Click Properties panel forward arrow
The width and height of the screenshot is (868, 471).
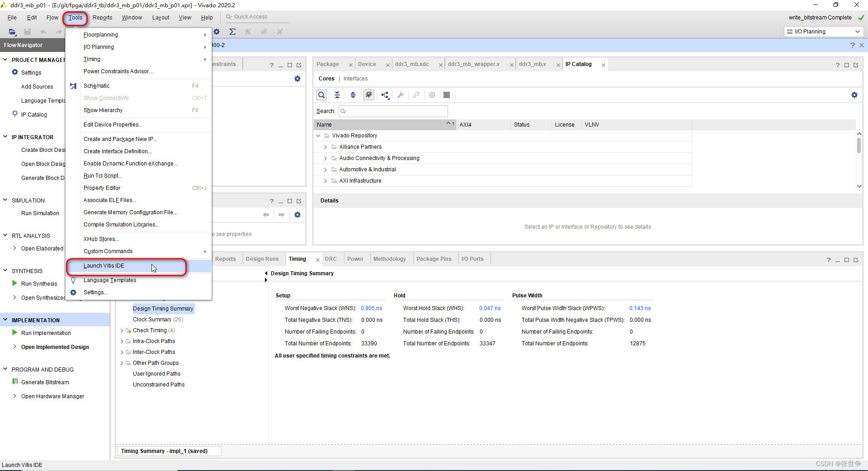coord(281,215)
